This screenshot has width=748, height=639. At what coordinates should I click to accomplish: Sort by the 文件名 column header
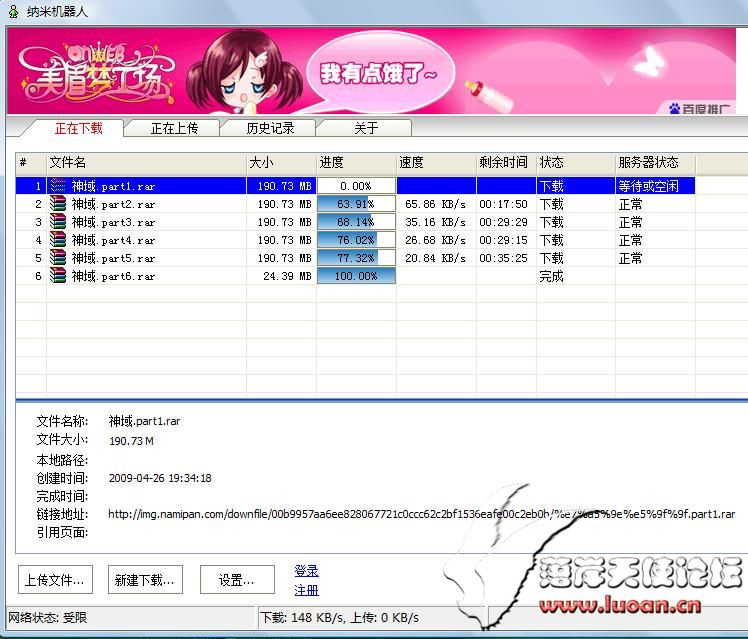coord(146,163)
